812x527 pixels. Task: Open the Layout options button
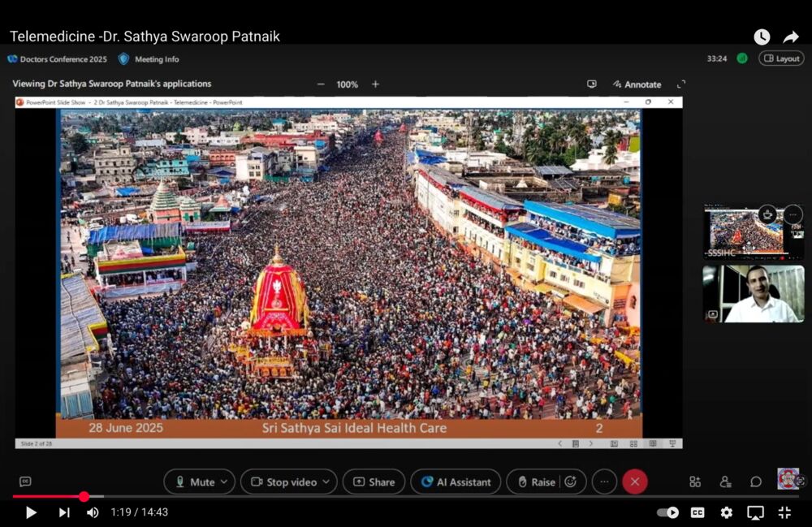[781, 58]
